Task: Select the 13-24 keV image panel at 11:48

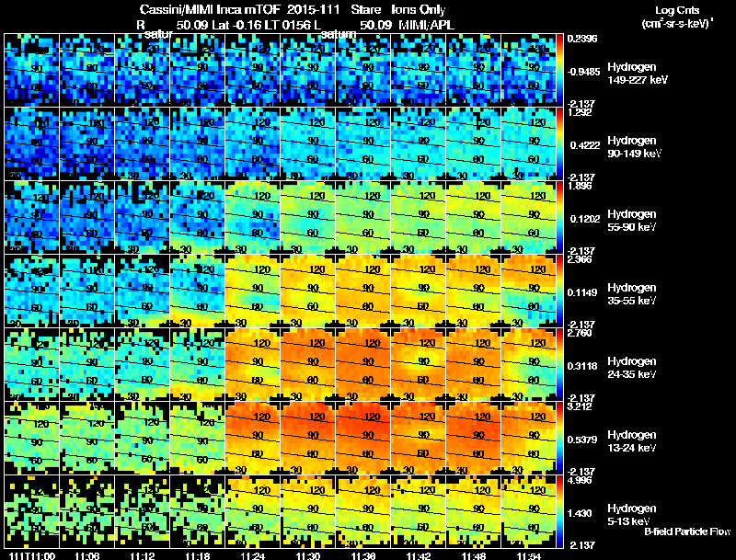Action: tap(474, 439)
